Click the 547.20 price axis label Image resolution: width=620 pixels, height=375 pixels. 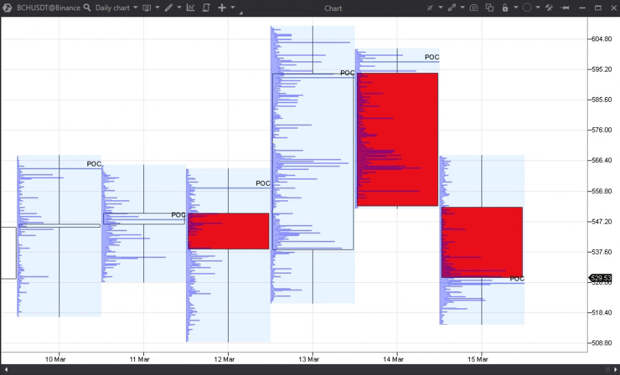602,222
